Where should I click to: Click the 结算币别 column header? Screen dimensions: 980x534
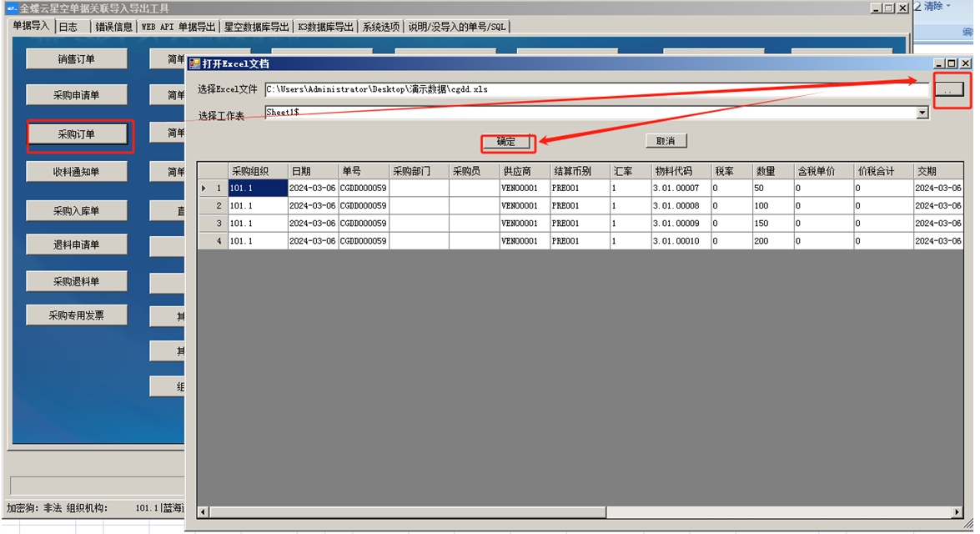coord(580,171)
